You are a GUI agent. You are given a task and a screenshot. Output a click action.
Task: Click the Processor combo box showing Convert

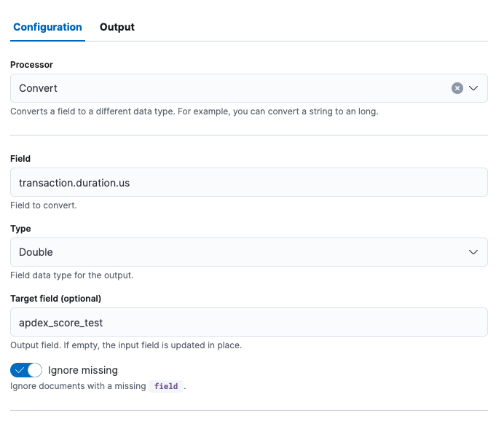pos(249,88)
